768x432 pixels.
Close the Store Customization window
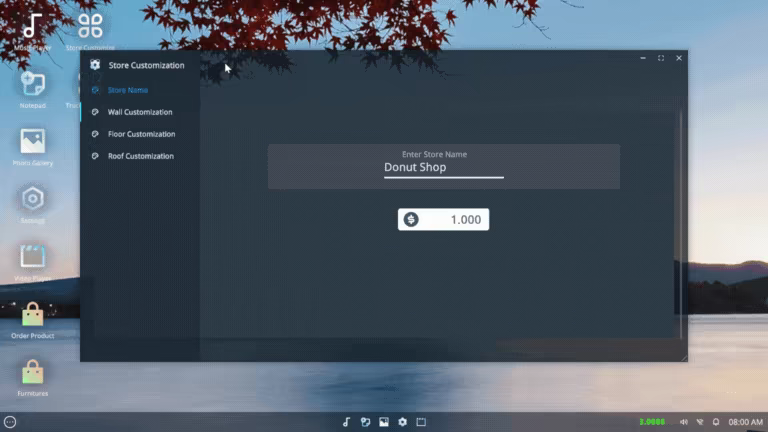click(x=679, y=58)
